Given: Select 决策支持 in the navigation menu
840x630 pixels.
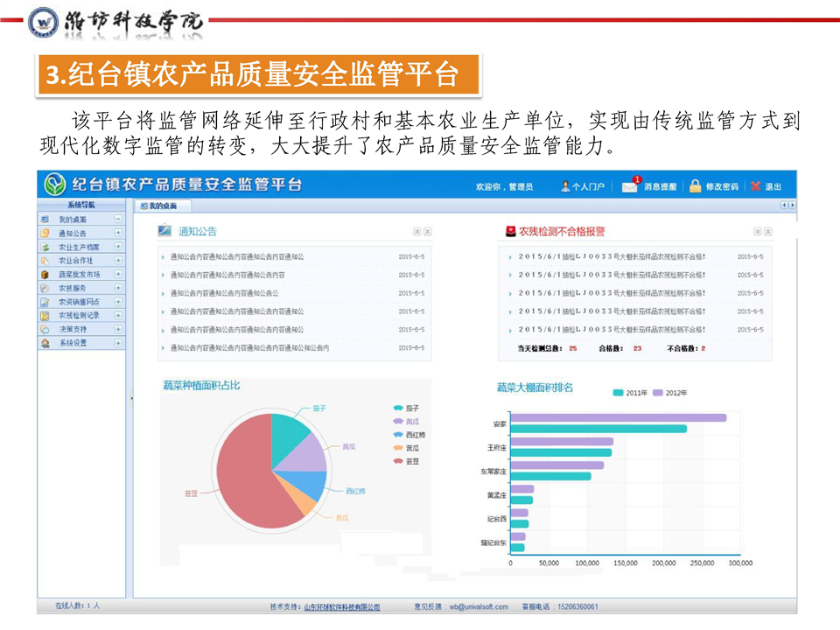Looking at the screenshot, I should click(73, 329).
